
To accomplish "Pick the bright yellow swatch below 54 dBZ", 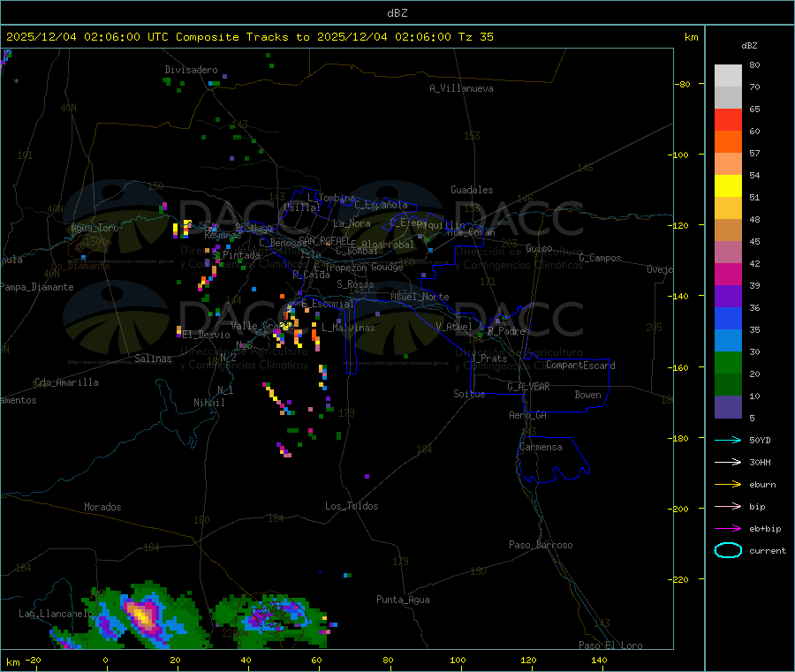I will click(728, 186).
